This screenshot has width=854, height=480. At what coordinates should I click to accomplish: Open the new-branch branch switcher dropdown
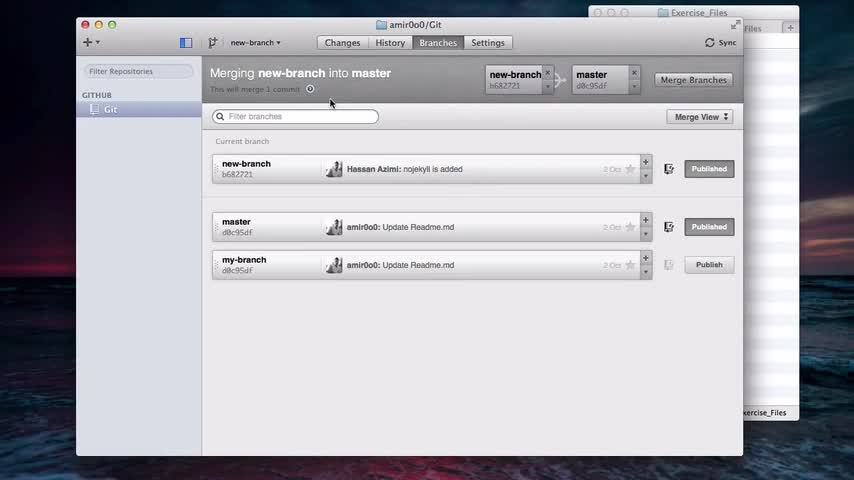pos(255,42)
